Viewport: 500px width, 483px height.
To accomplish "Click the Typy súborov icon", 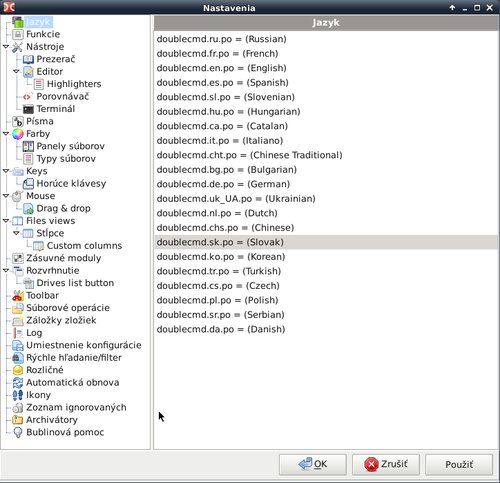I will click(28, 159).
